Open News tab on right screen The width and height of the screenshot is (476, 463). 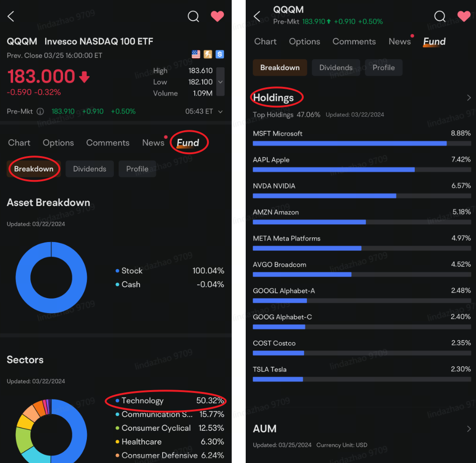point(399,42)
